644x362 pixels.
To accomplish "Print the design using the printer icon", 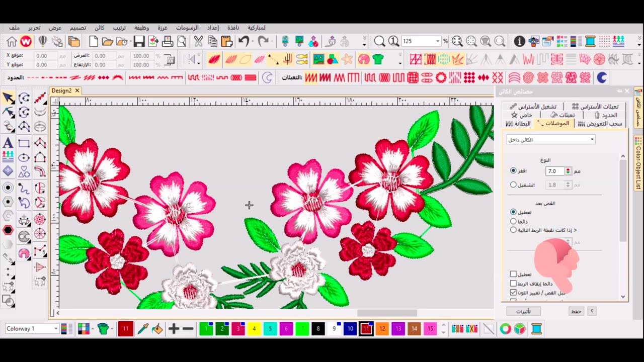I will (x=168, y=41).
